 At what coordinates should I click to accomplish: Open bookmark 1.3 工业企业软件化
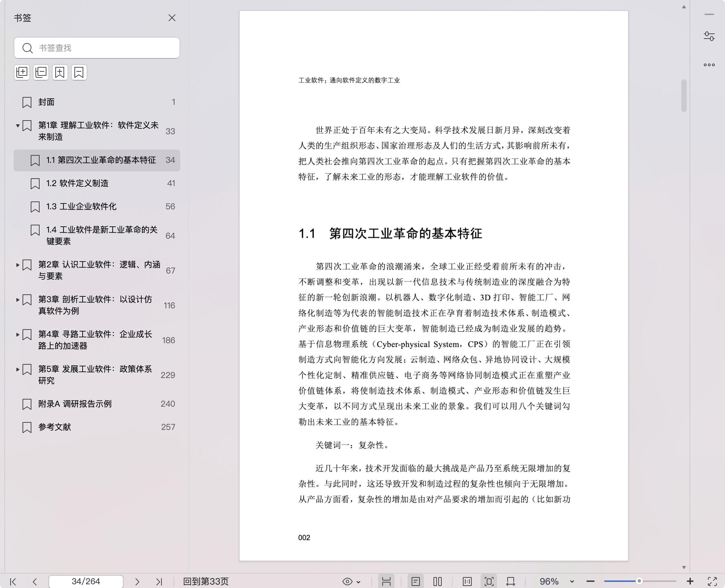point(97,207)
